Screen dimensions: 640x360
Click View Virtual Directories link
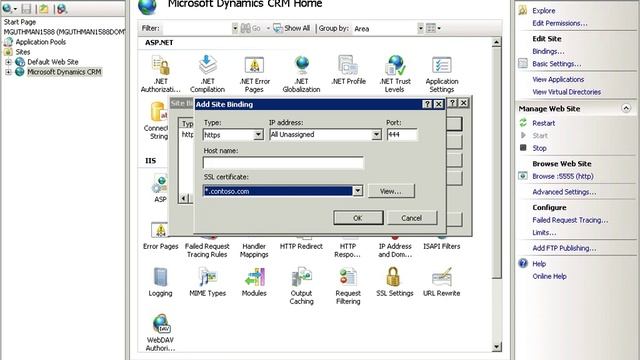pyautogui.click(x=567, y=92)
